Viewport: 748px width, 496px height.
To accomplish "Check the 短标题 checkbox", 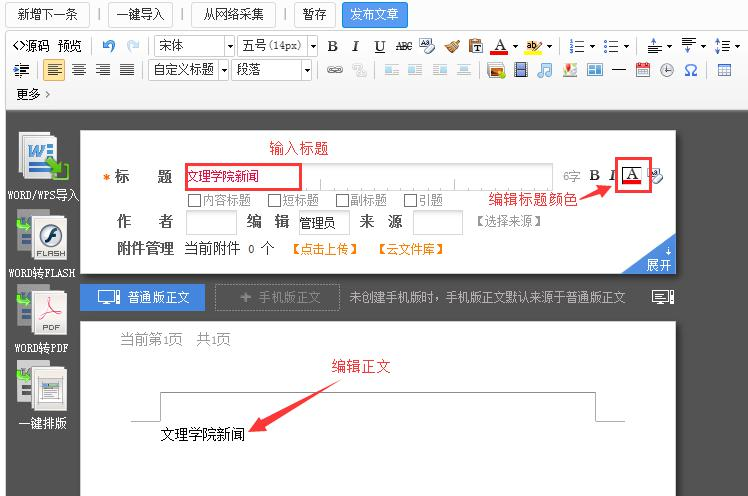I will click(275, 200).
